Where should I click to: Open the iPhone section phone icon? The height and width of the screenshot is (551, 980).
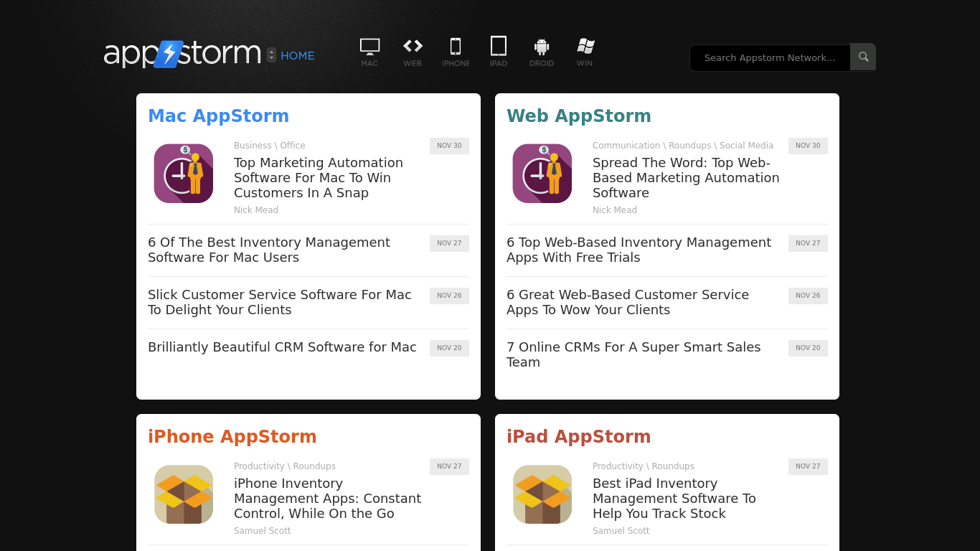[455, 47]
